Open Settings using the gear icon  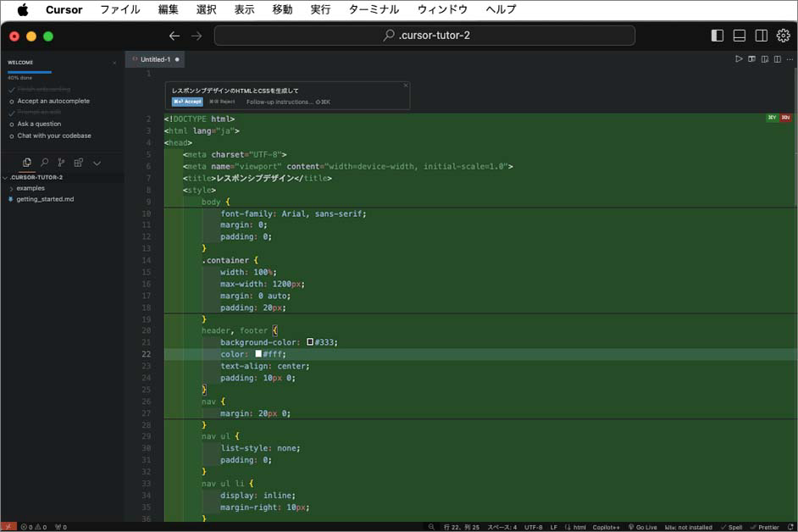(x=784, y=36)
